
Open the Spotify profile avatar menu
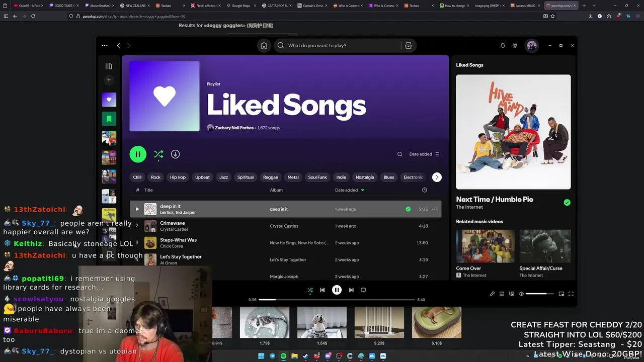tap(532, 45)
